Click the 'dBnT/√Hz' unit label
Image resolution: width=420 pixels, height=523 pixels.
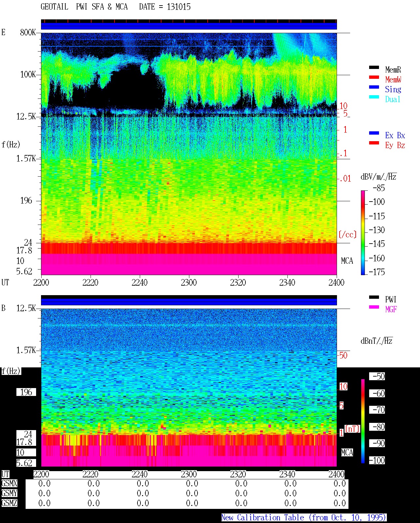[x=377, y=340]
